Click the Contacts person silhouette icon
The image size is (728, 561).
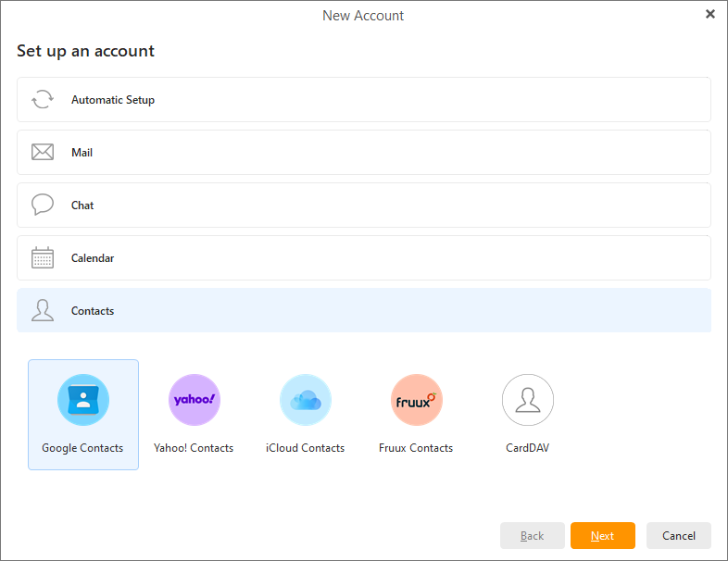point(43,310)
